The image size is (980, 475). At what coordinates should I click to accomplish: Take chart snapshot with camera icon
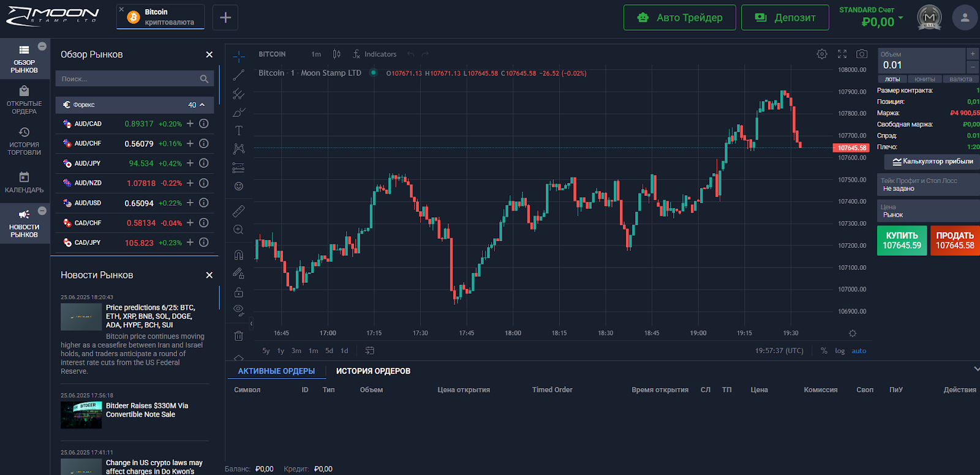pyautogui.click(x=862, y=54)
